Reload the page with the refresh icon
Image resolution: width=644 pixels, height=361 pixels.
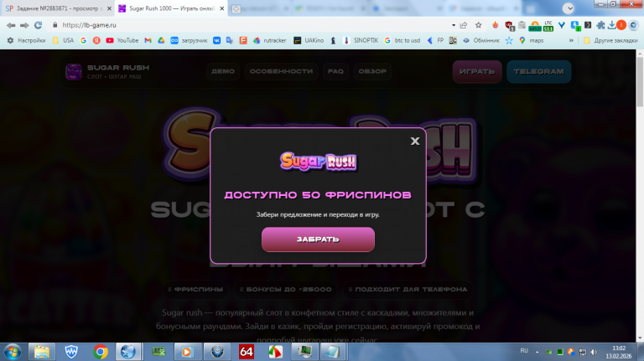pos(39,25)
